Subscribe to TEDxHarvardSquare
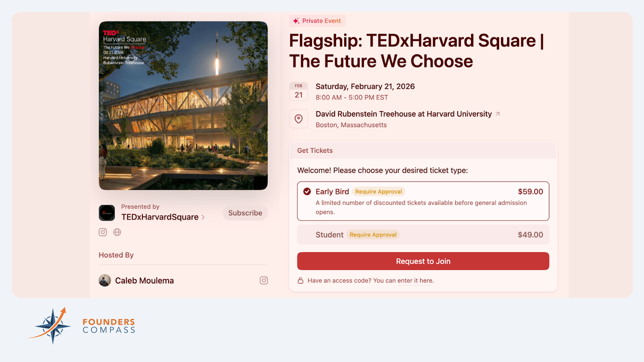644x362 pixels. tap(245, 213)
